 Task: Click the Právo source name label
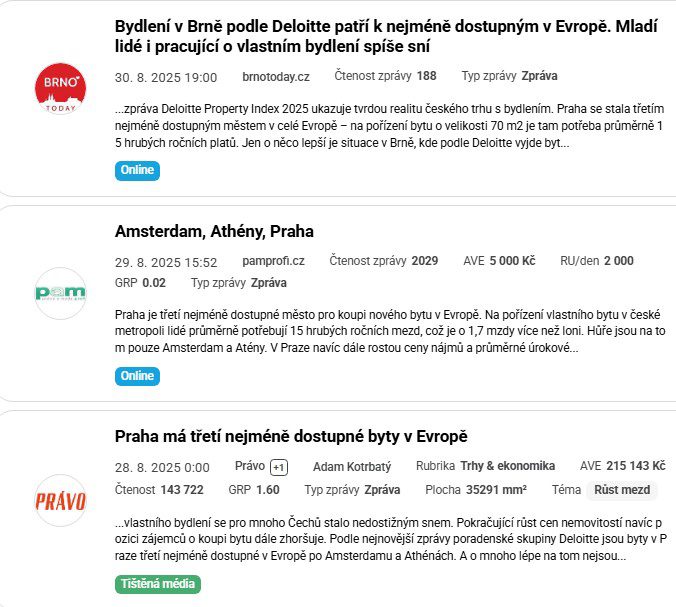(249, 466)
